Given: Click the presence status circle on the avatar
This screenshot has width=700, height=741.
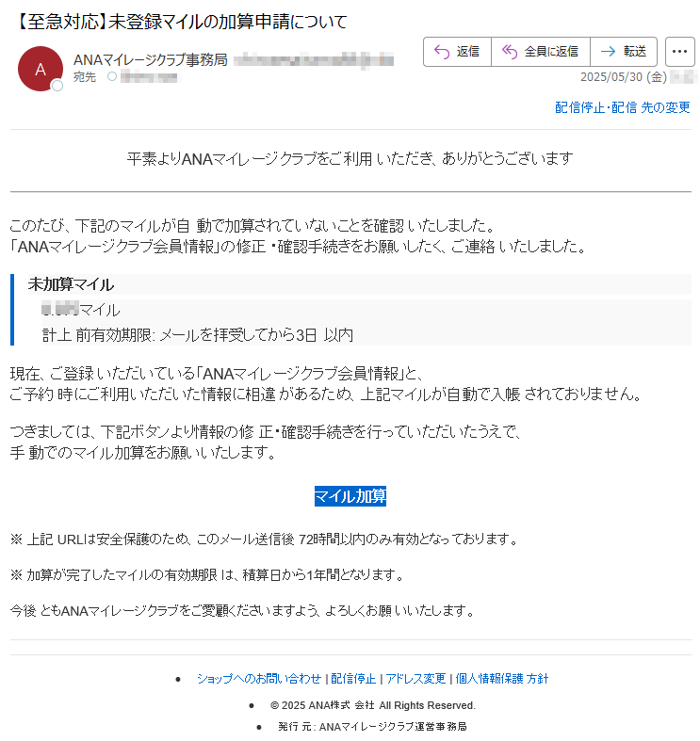Looking at the screenshot, I should [x=57, y=86].
